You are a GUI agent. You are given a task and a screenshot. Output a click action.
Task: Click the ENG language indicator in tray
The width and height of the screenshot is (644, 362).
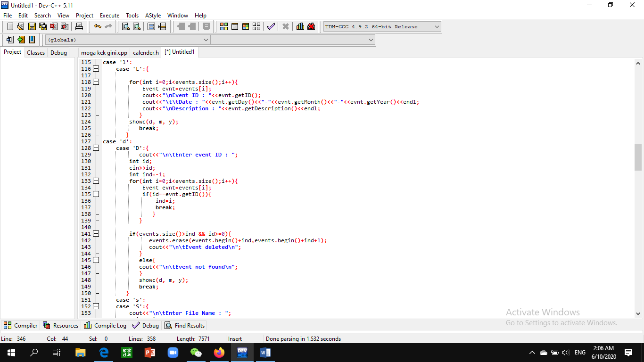[x=580, y=352]
